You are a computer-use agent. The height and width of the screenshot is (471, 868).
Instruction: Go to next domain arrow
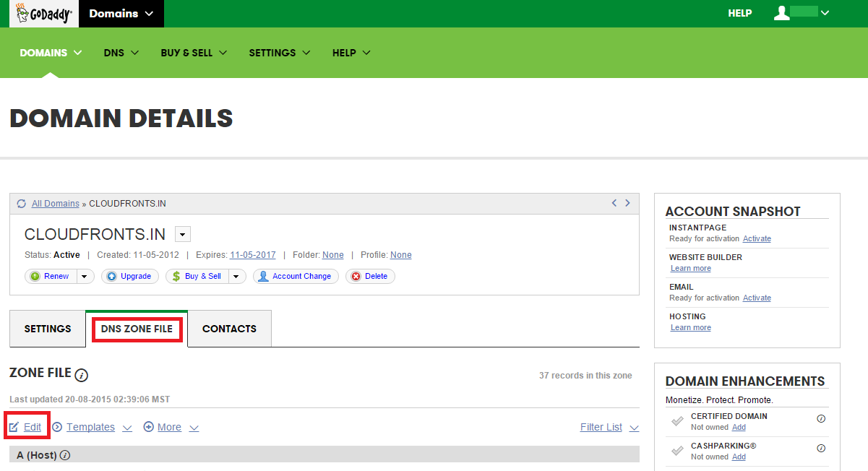pyautogui.click(x=627, y=203)
